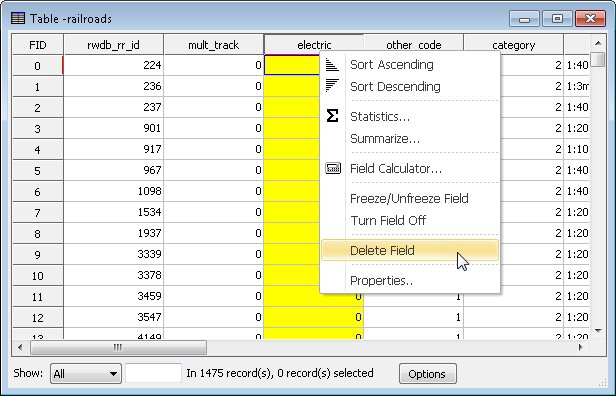Click the Options button
This screenshot has height=396, width=616.
pyautogui.click(x=427, y=374)
